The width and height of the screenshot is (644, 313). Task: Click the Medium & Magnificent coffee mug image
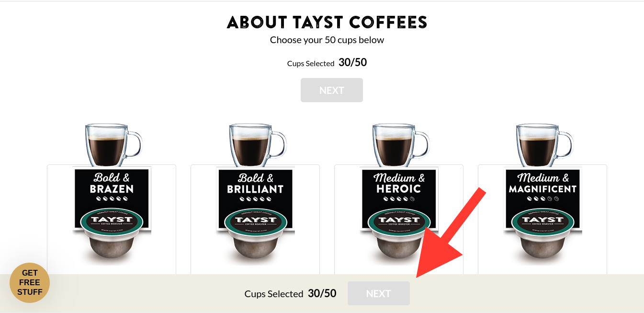pos(544,145)
